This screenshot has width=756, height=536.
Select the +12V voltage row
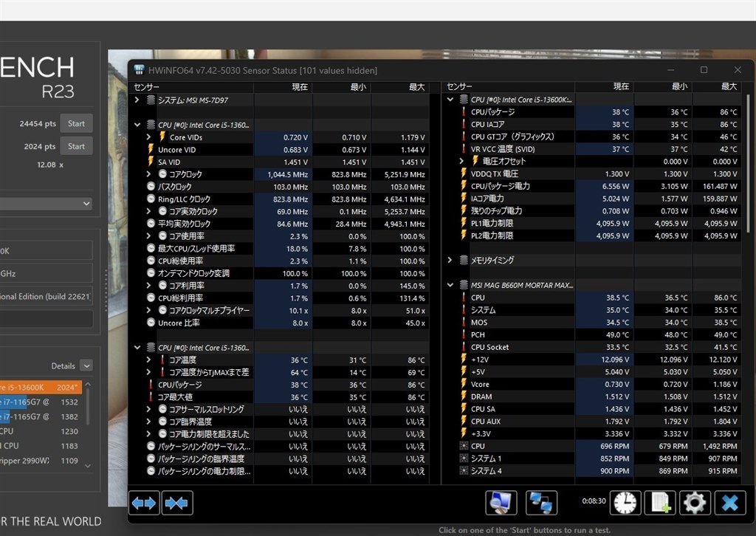[x=599, y=360]
